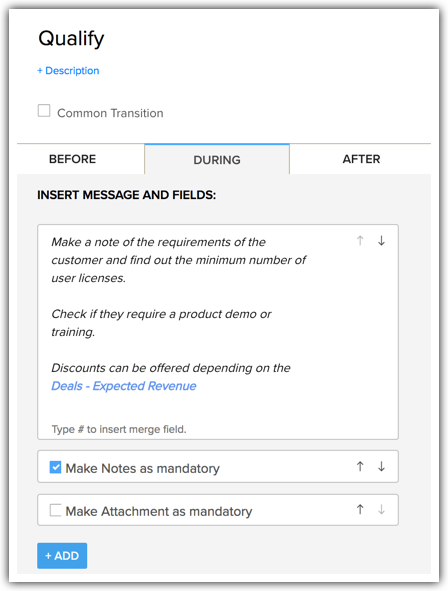This screenshot has width=448, height=591.
Task: Click the 'Type # to insert merge field' hint
Action: point(119,429)
